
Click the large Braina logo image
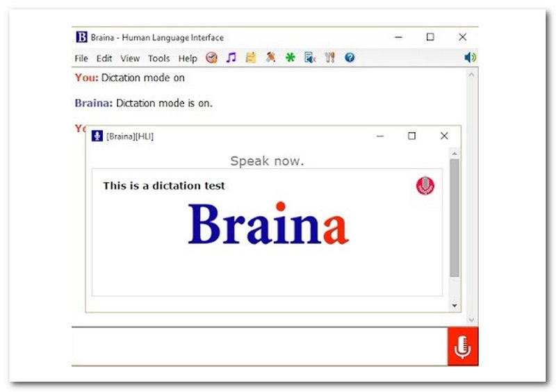pyautogui.click(x=268, y=224)
